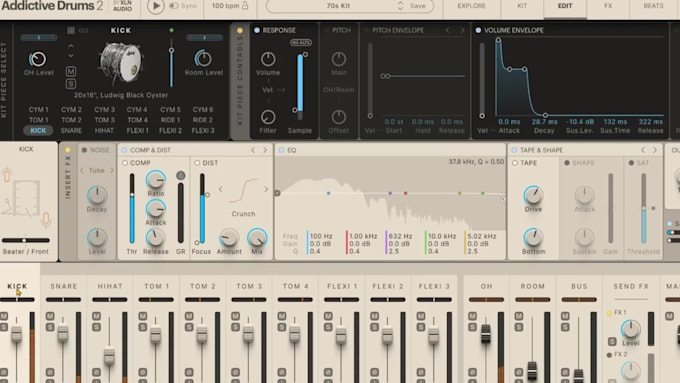Solo the kick kit piece
This screenshot has width=680, height=383.
pos(71,84)
